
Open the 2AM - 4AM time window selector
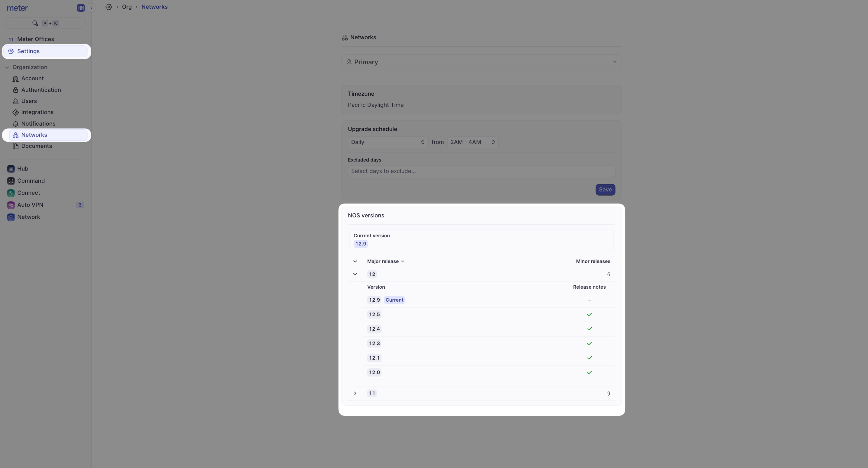pyautogui.click(x=472, y=142)
